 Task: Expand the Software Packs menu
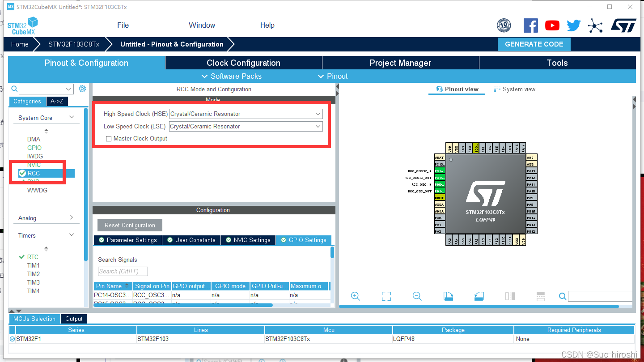(x=231, y=76)
